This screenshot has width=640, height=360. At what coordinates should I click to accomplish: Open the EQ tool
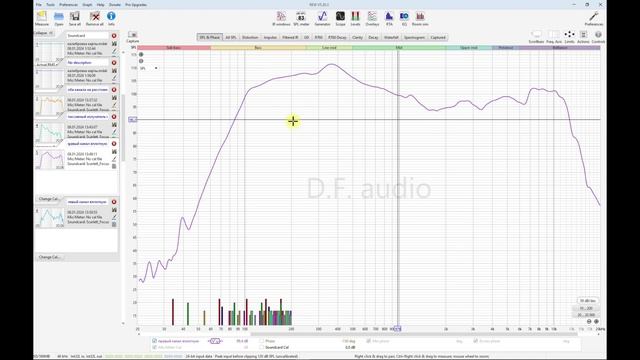pos(404,17)
